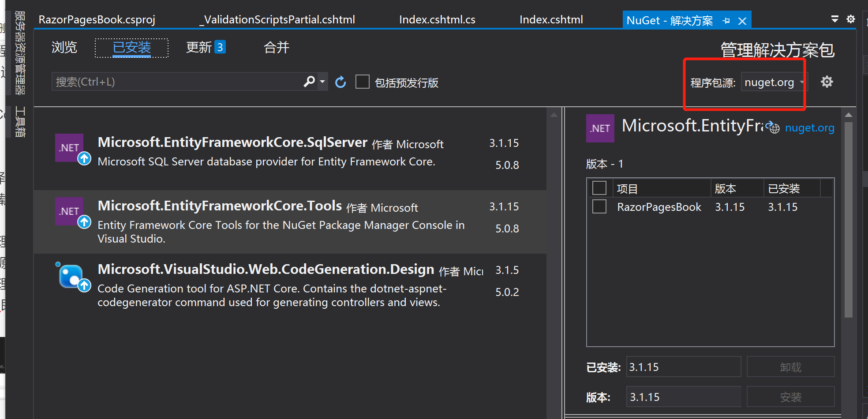Follow the nuget.org link
Screen dimensions: 868x419
pos(810,128)
